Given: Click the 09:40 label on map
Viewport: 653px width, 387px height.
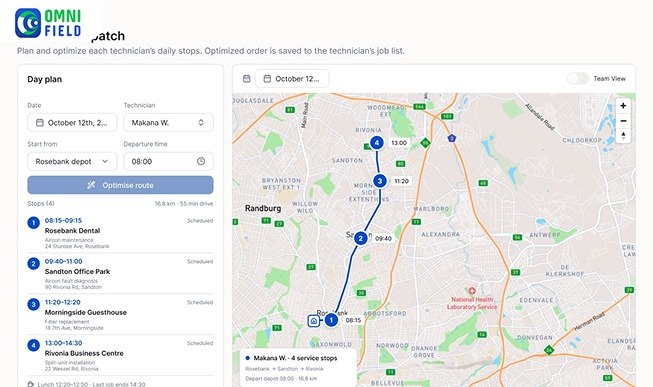Looking at the screenshot, I should click(383, 238).
